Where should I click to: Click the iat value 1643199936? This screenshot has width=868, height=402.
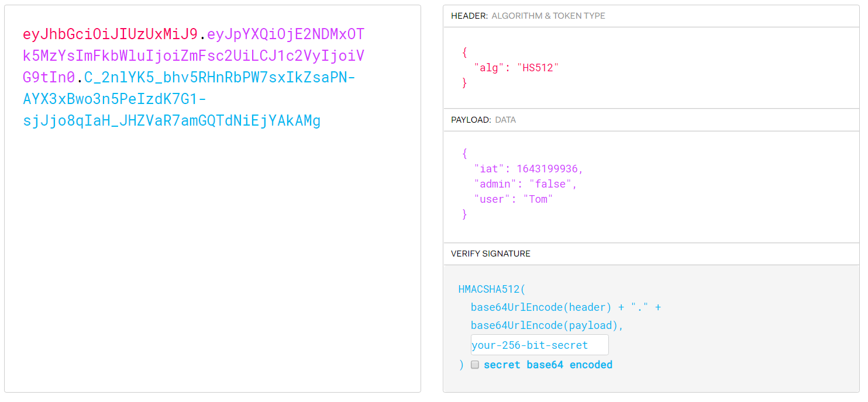click(549, 169)
